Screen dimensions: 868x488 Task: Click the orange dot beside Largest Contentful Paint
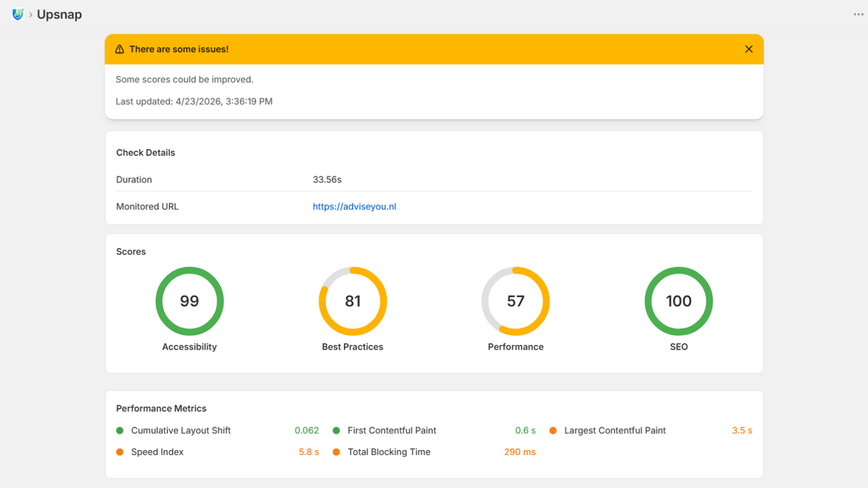pos(553,430)
